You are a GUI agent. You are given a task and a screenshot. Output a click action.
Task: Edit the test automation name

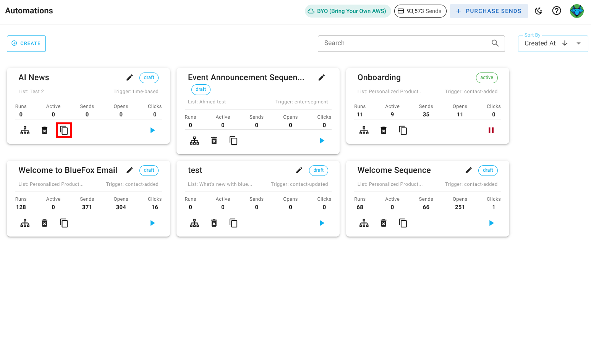299,170
